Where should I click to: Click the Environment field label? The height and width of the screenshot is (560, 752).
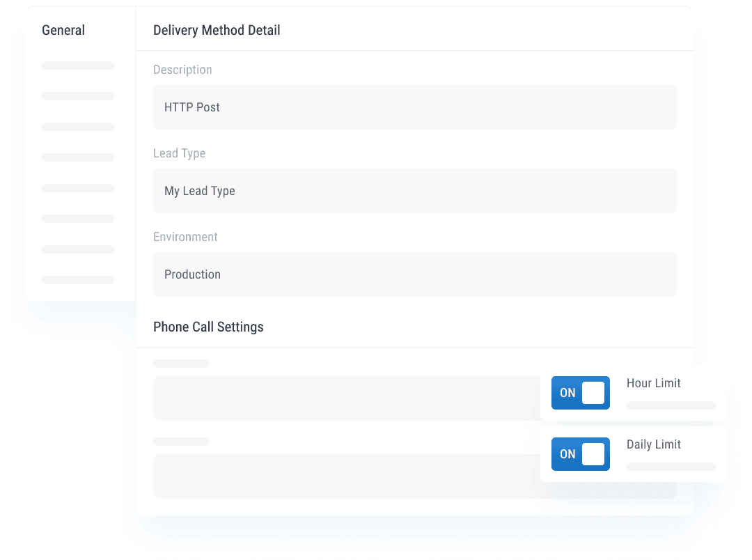[185, 237]
